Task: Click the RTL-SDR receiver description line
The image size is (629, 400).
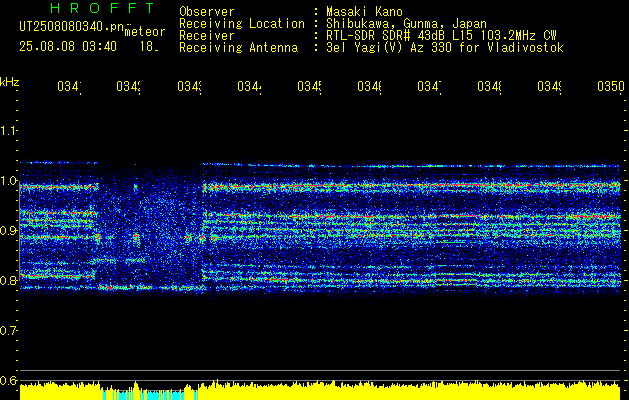Action: (x=441, y=36)
